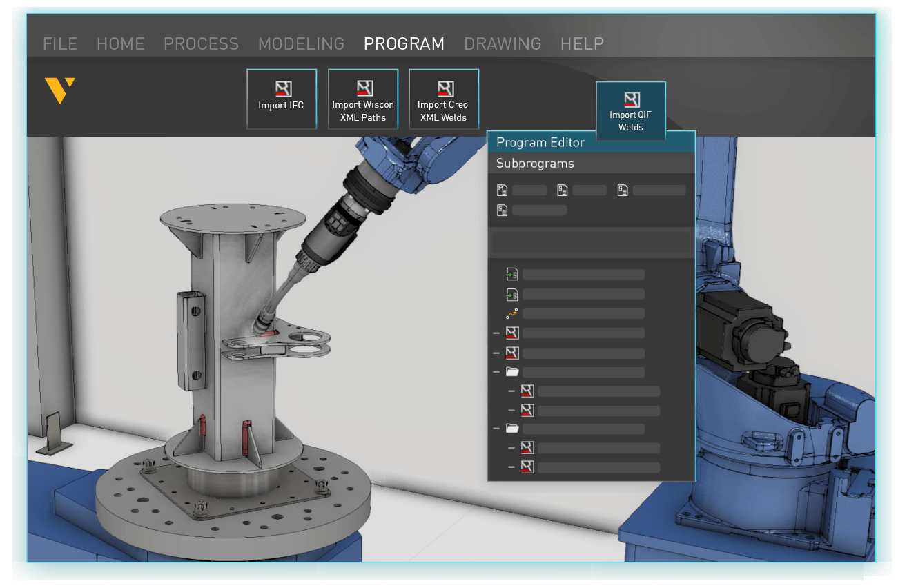This screenshot has height=588, width=907.
Task: Launch Import Creo XML Welds
Action: (443, 99)
